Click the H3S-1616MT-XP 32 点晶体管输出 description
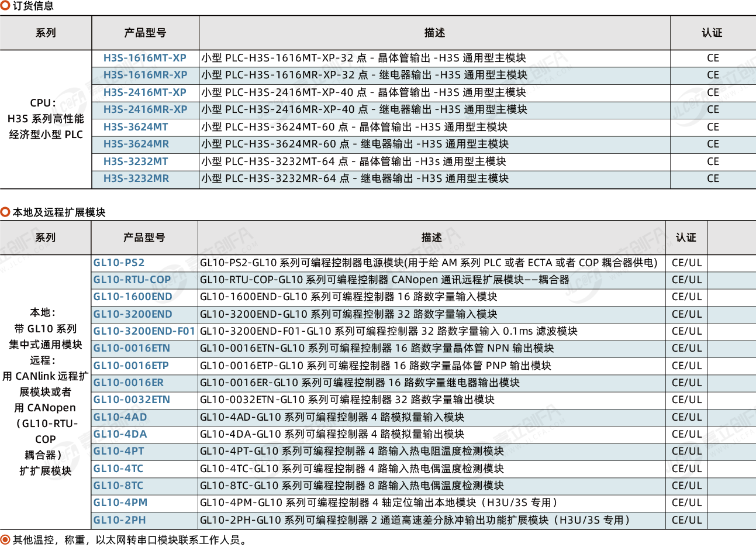Screen dimensions: 756x547 pyautogui.click(x=364, y=58)
